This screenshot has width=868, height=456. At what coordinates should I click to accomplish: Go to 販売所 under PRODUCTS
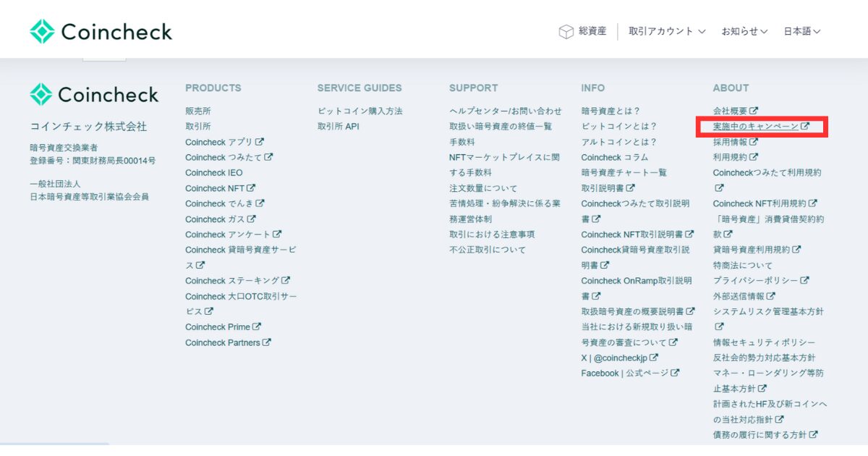(198, 111)
